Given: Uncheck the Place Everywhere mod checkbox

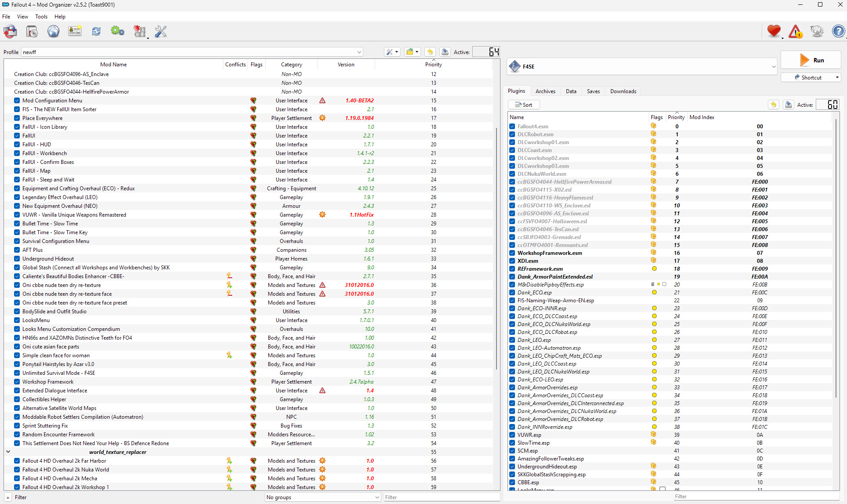Looking at the screenshot, I should [17, 118].
